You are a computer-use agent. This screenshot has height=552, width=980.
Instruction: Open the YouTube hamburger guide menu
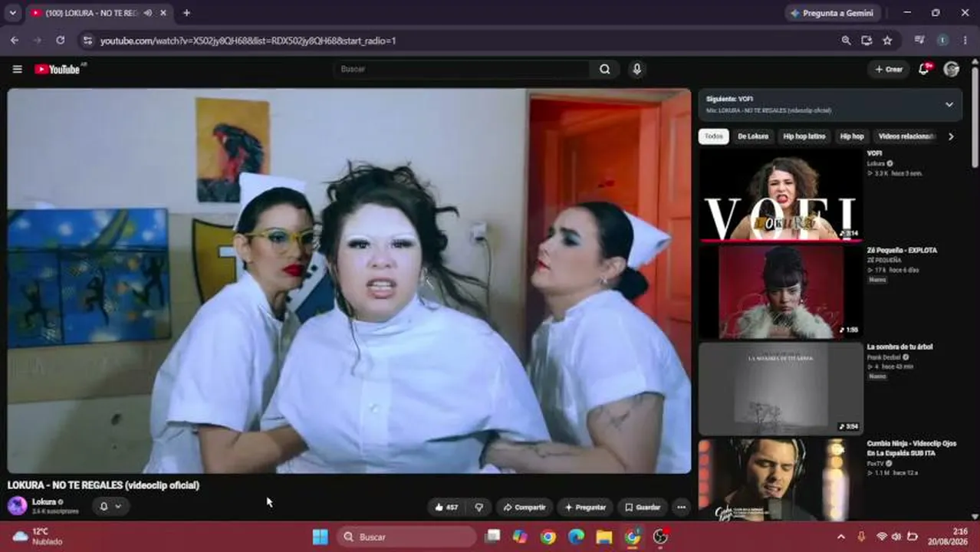(x=17, y=69)
